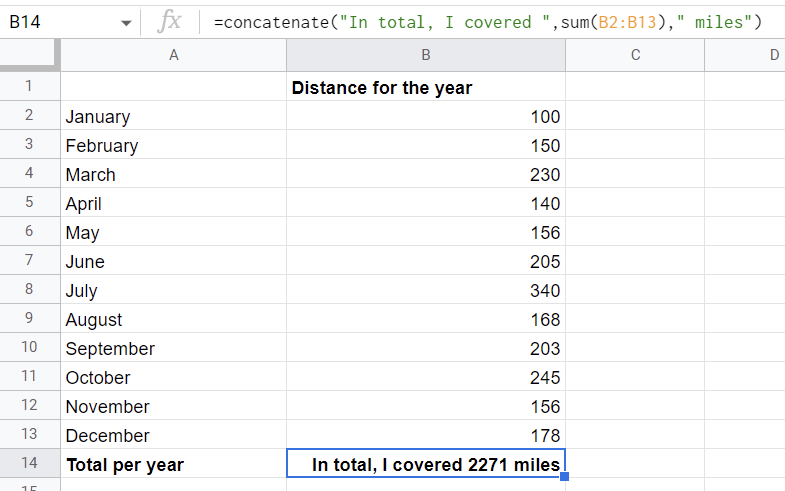Click the May cell with value 156

point(426,232)
